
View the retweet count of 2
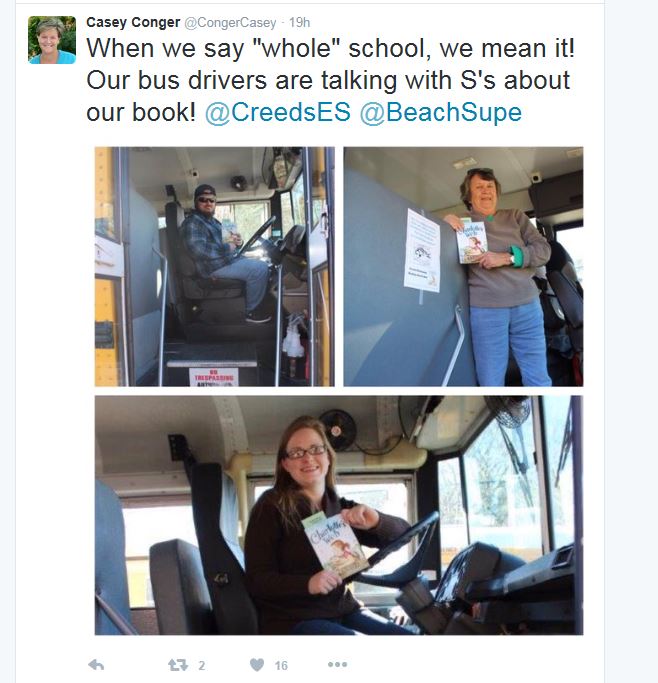click(202, 665)
